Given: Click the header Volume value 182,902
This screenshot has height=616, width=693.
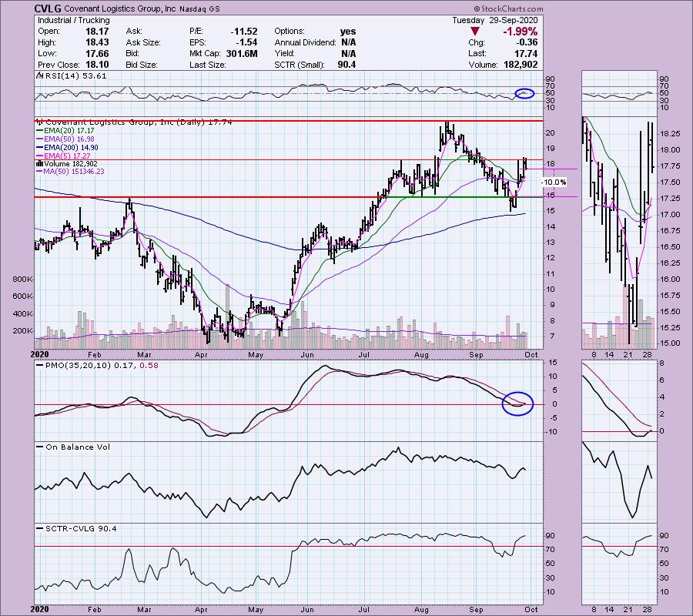Looking at the screenshot, I should (x=521, y=65).
